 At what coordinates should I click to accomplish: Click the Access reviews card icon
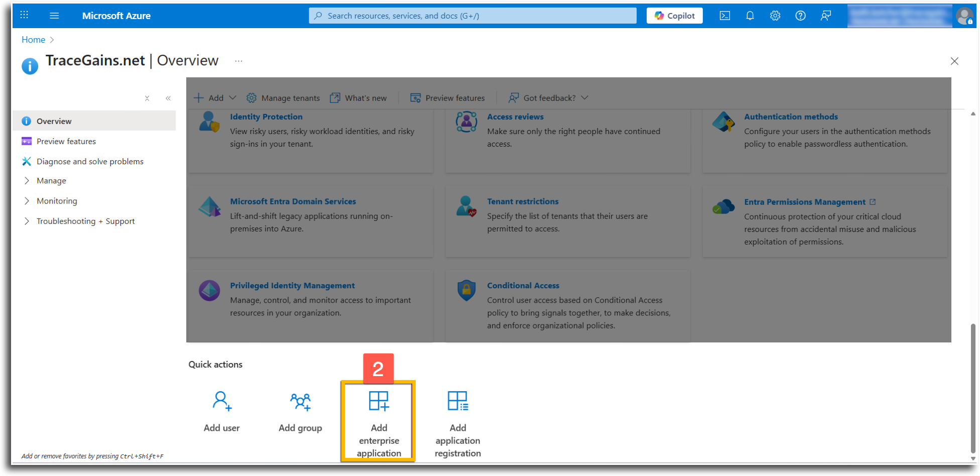(x=466, y=122)
